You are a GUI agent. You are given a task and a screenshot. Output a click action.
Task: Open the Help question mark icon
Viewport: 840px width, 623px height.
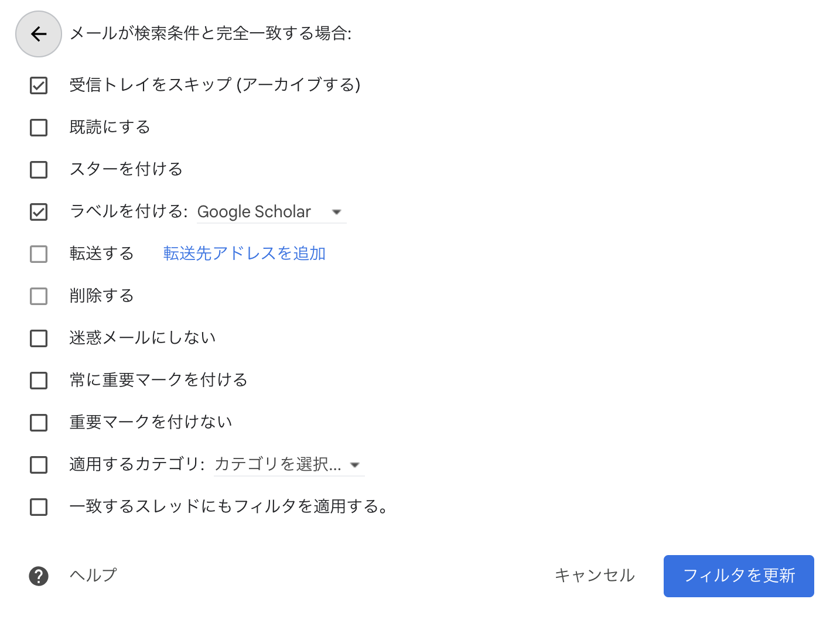click(x=38, y=576)
